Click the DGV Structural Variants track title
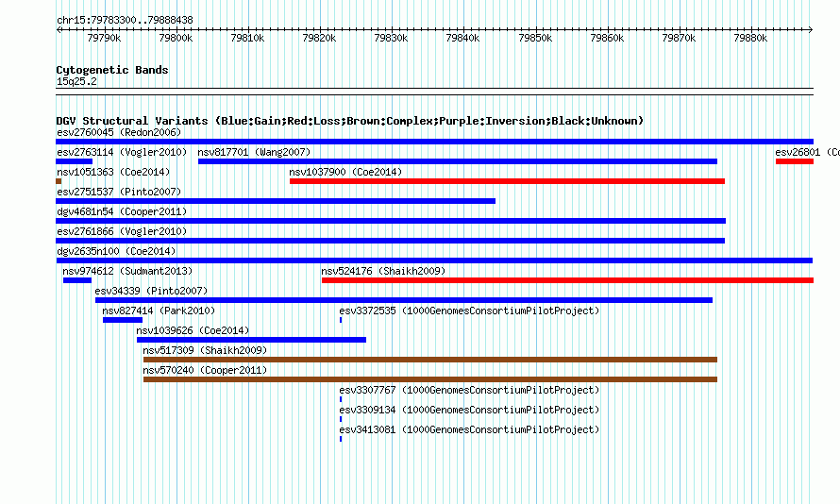 click(x=350, y=121)
